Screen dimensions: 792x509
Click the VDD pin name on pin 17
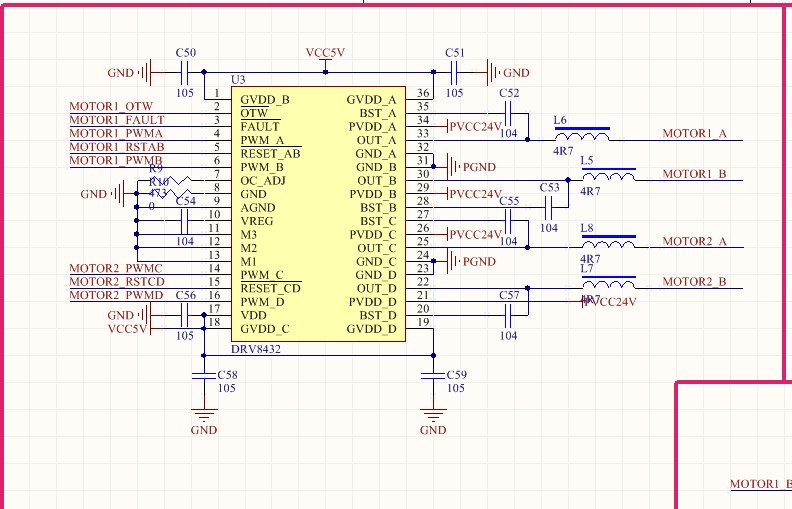(x=254, y=315)
